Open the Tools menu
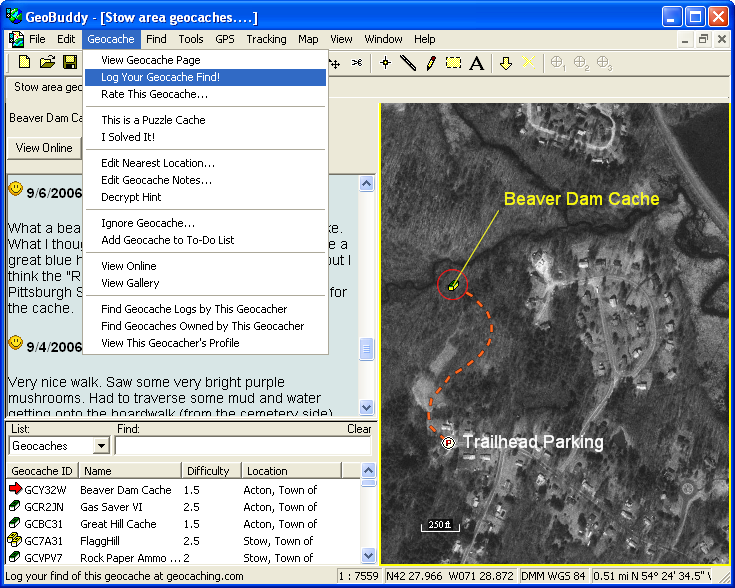This screenshot has height=588, width=735. point(191,39)
